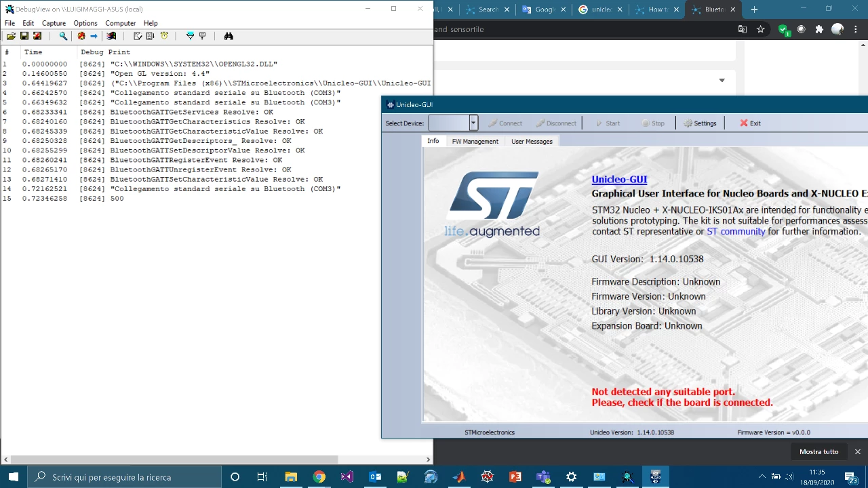Click the DebugView horizontal scrollbar

coord(175,459)
